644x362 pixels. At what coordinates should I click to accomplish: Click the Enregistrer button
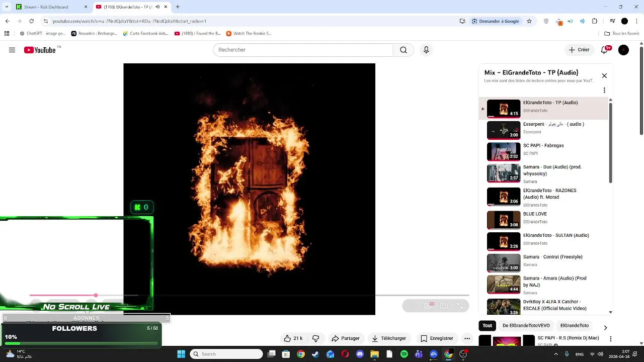click(437, 338)
